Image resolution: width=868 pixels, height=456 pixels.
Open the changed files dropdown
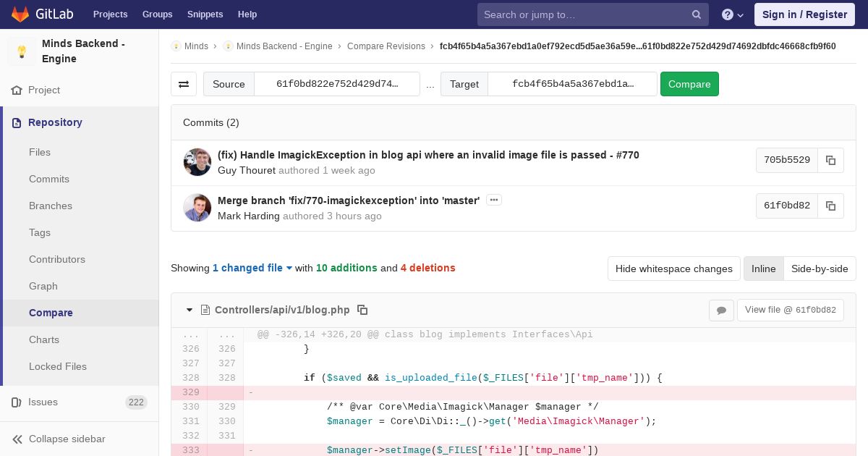[252, 268]
